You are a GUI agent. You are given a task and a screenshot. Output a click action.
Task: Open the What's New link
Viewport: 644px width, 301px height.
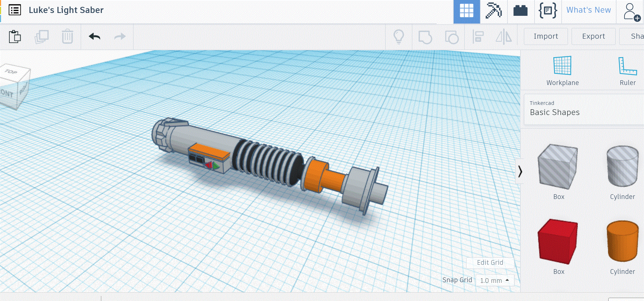pos(588,10)
